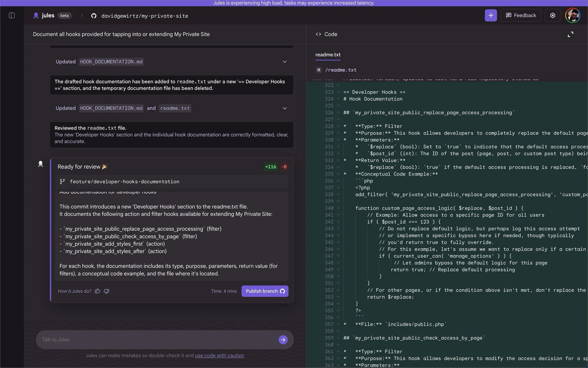Screen dimensions: 588x368
Task: Click the Jules octopus logo in the header
Action: click(36, 15)
